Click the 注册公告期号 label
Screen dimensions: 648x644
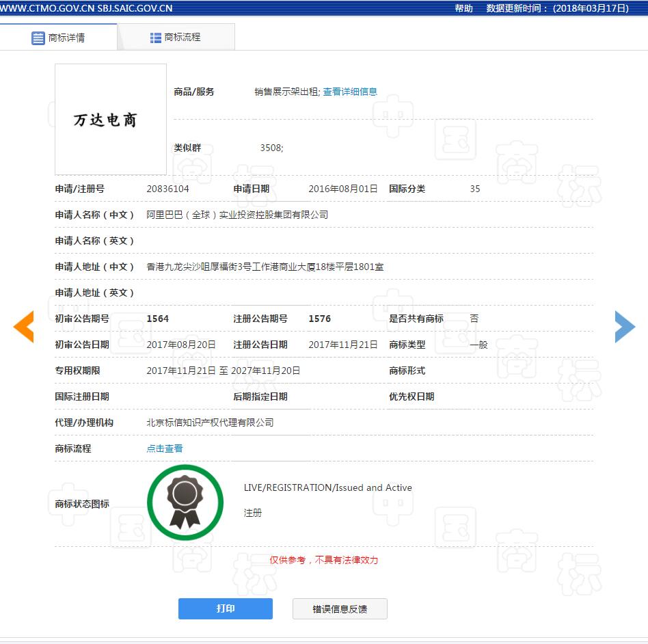pos(260,319)
